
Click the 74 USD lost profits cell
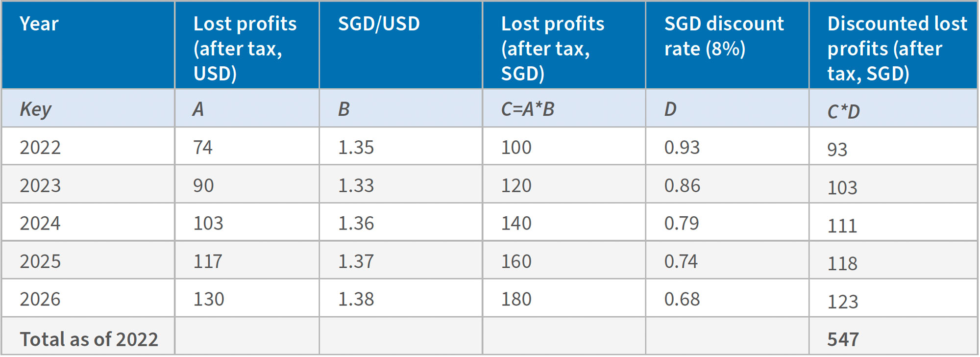click(x=203, y=147)
